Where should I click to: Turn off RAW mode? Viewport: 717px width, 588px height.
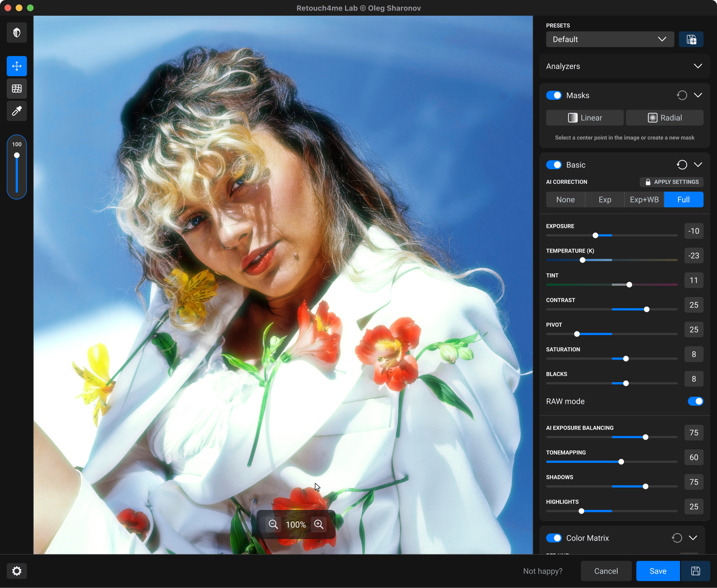pos(695,401)
